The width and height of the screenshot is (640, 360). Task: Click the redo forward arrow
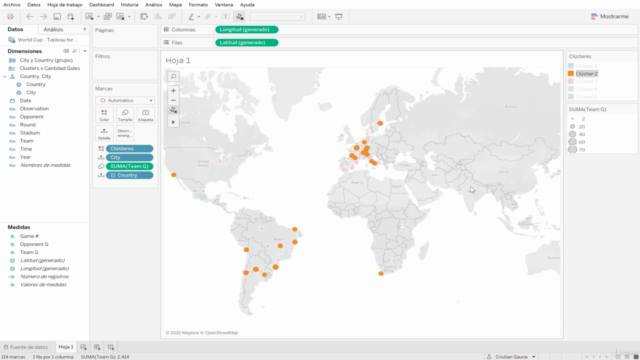[x=43, y=17]
